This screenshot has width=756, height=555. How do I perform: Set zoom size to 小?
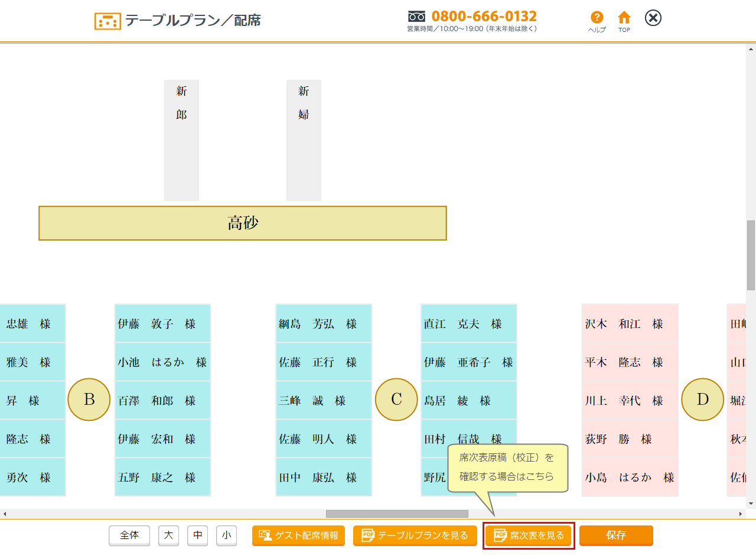point(226,535)
